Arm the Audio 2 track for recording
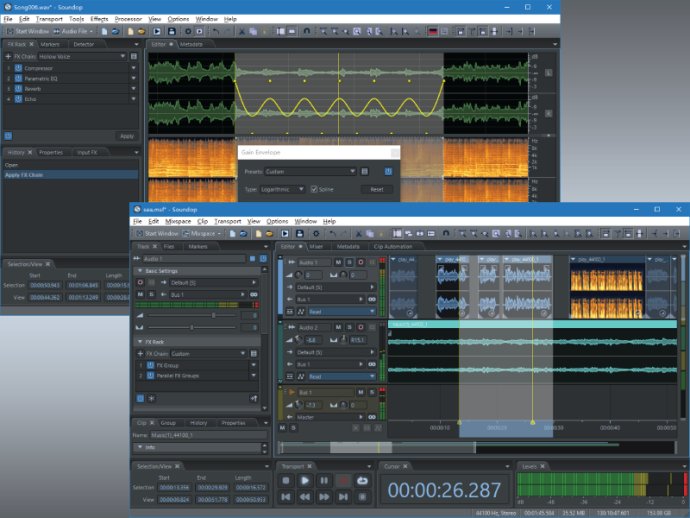 (x=361, y=327)
